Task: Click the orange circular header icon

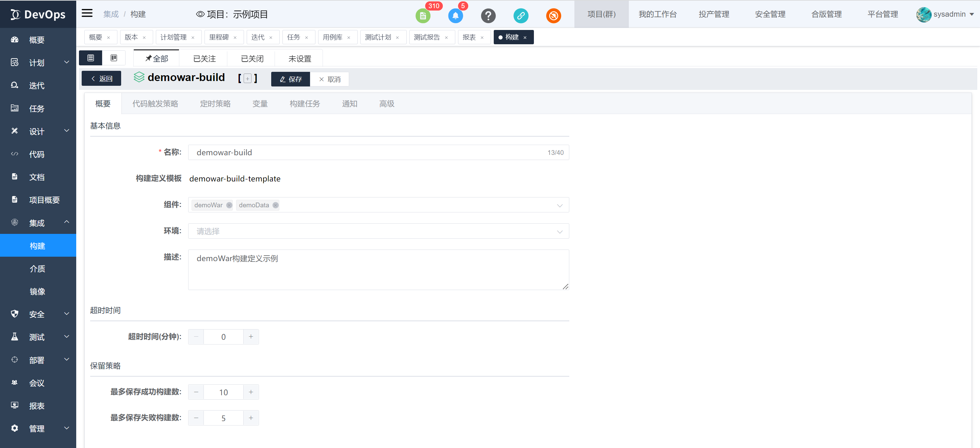Action: pos(554,16)
